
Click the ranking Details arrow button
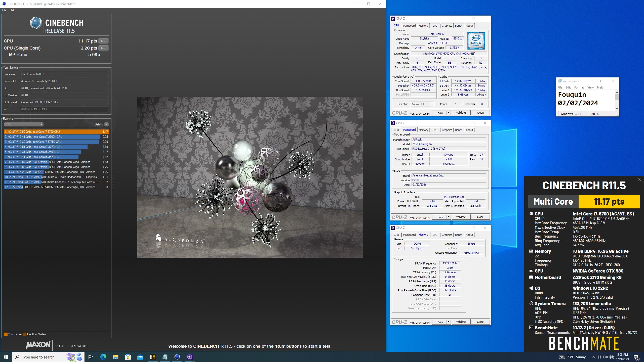(x=107, y=124)
